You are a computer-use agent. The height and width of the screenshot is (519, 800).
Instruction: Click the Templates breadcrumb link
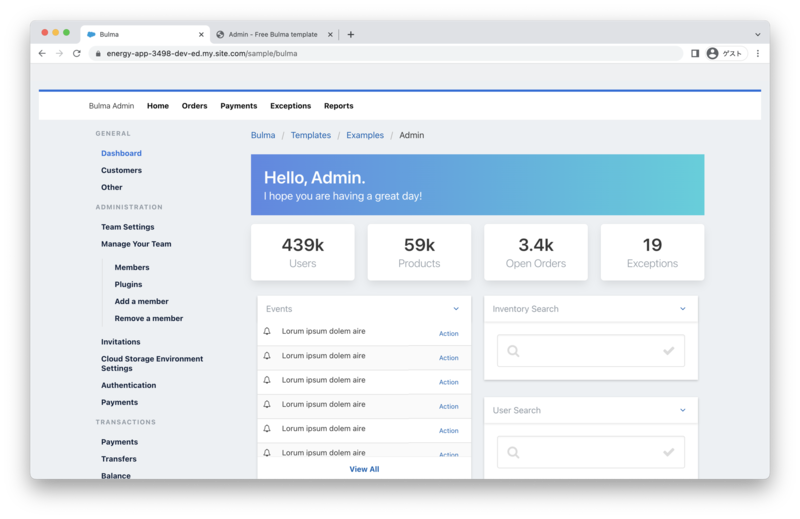click(311, 135)
